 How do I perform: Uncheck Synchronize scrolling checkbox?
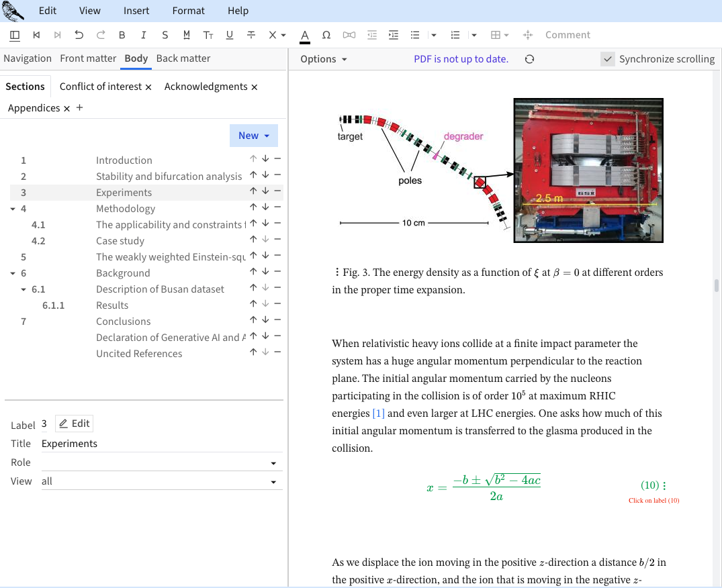[607, 59]
